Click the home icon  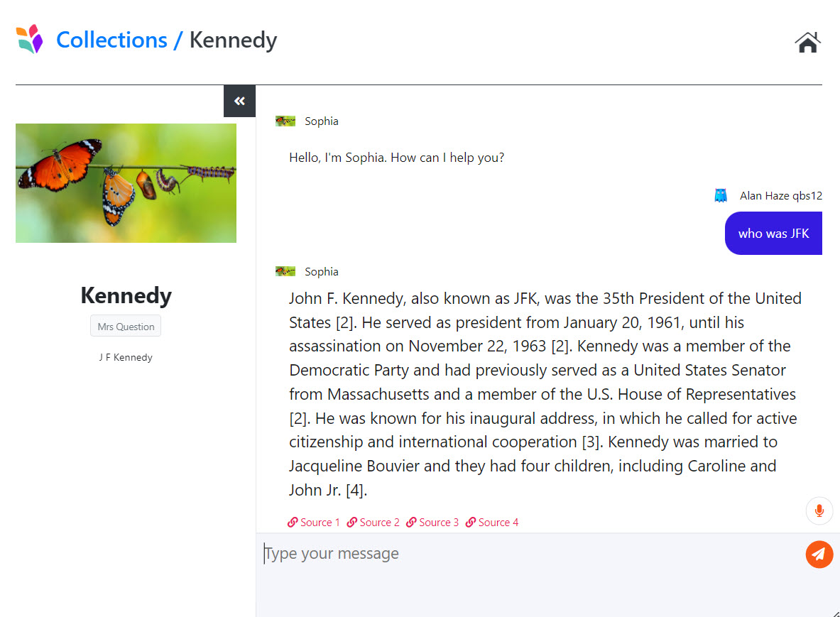pos(807,42)
